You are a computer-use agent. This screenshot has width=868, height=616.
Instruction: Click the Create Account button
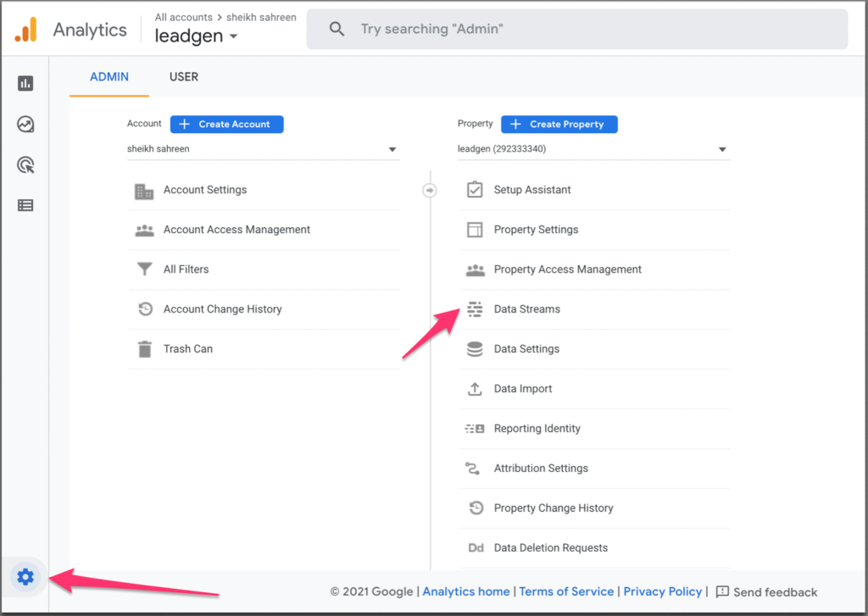pos(227,124)
